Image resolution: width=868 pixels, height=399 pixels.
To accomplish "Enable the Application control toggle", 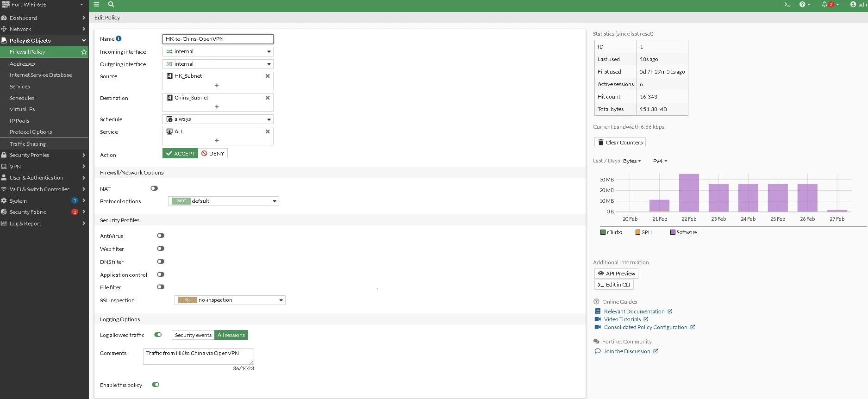I will 161,274.
